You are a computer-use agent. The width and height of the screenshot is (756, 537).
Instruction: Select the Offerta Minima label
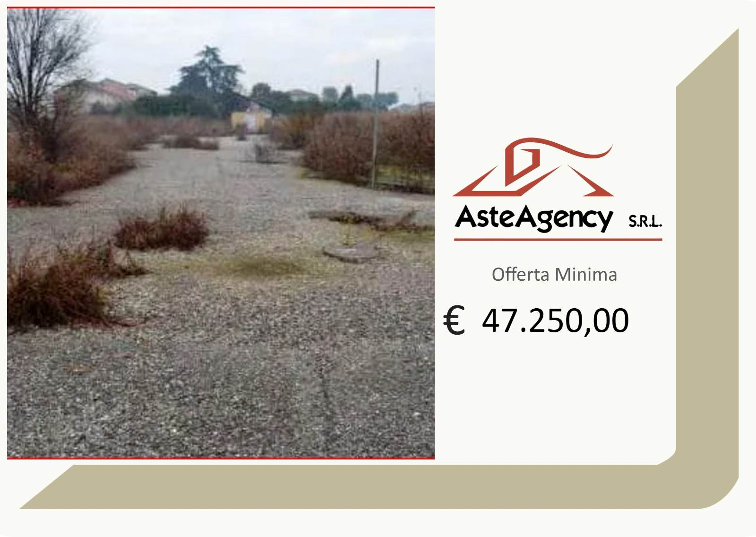554,275
